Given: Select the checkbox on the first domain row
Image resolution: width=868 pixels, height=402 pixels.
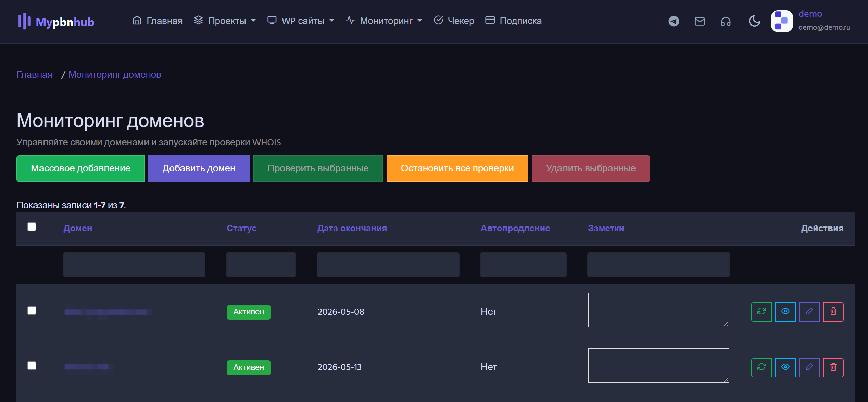Looking at the screenshot, I should click(x=32, y=311).
